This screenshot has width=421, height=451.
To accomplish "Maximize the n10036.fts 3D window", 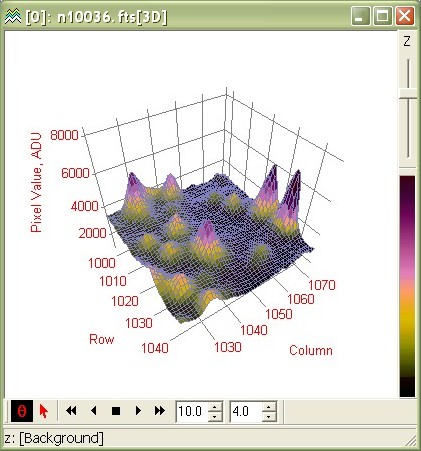I will (x=382, y=16).
